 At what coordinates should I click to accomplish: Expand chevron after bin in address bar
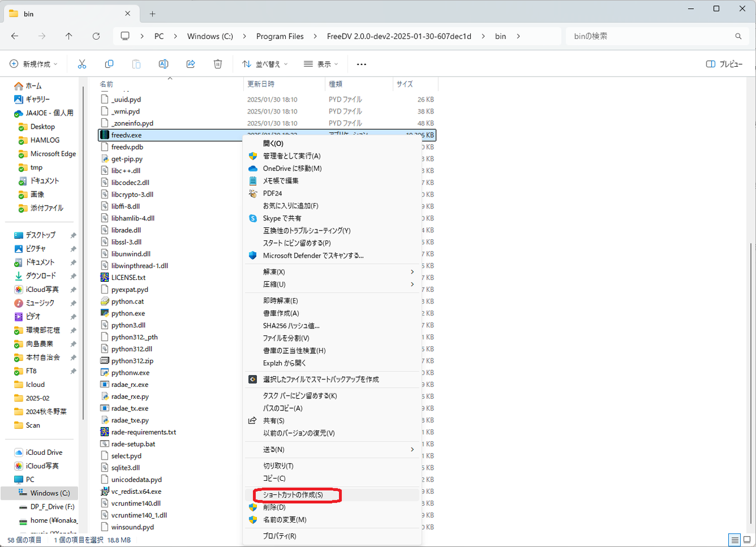coord(518,36)
